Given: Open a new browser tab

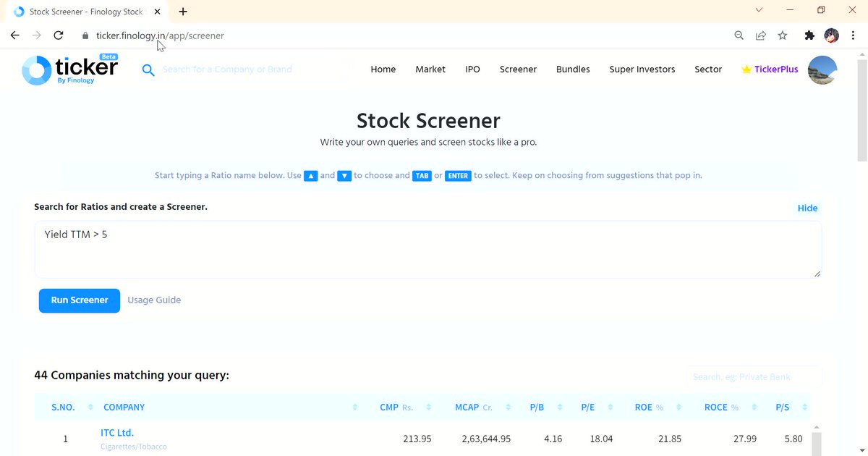Looking at the screenshot, I should [x=183, y=12].
